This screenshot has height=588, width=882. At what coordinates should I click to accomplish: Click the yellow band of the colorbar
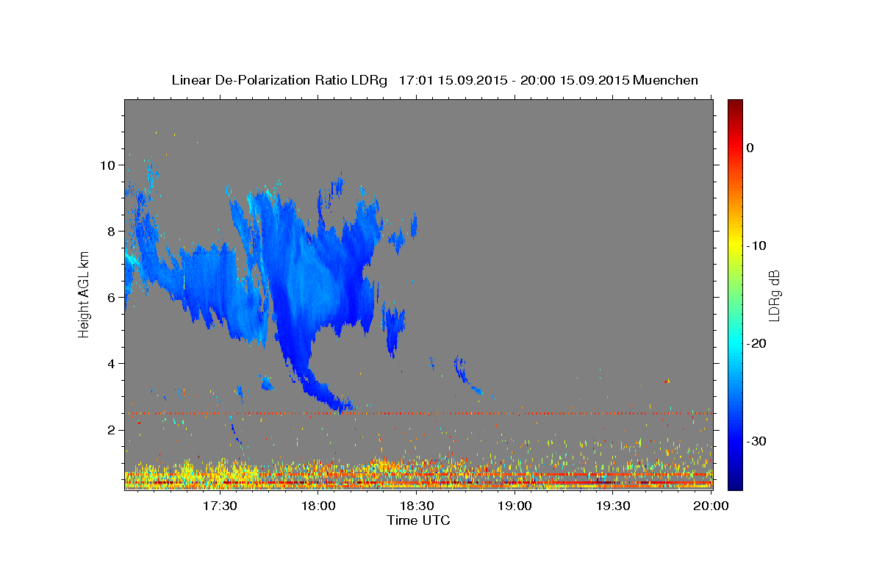[x=735, y=245]
